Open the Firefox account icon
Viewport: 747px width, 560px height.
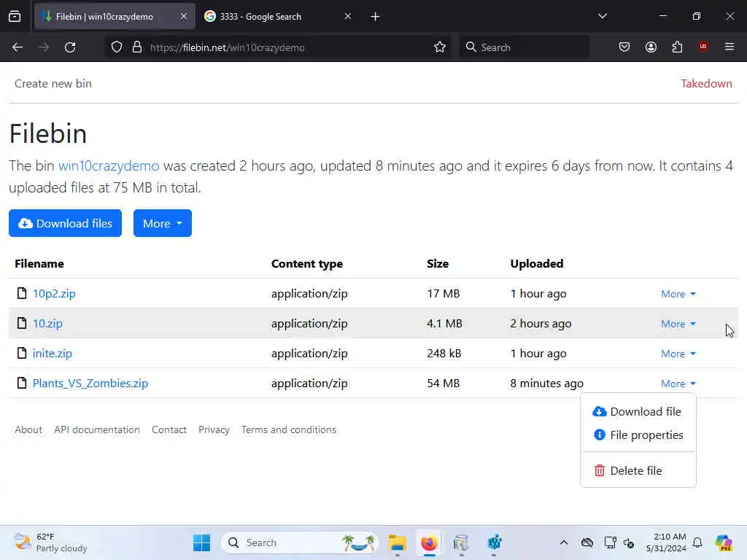coord(651,47)
